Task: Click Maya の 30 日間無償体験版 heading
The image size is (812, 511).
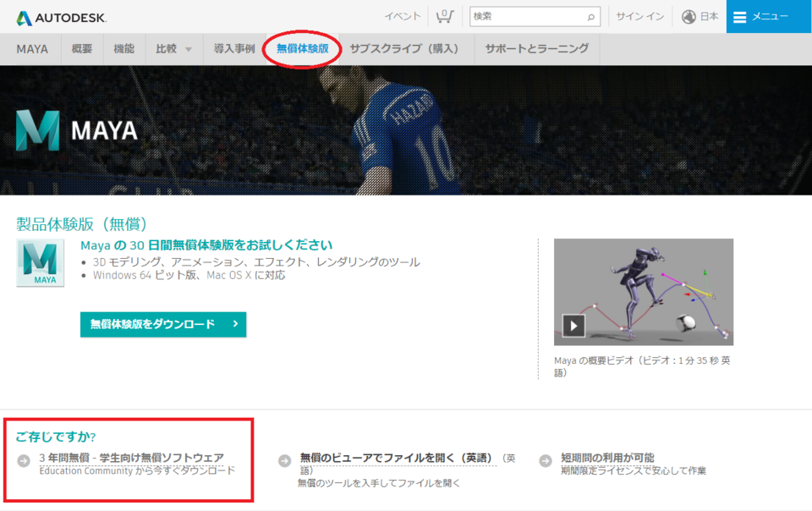Action: pyautogui.click(x=206, y=245)
